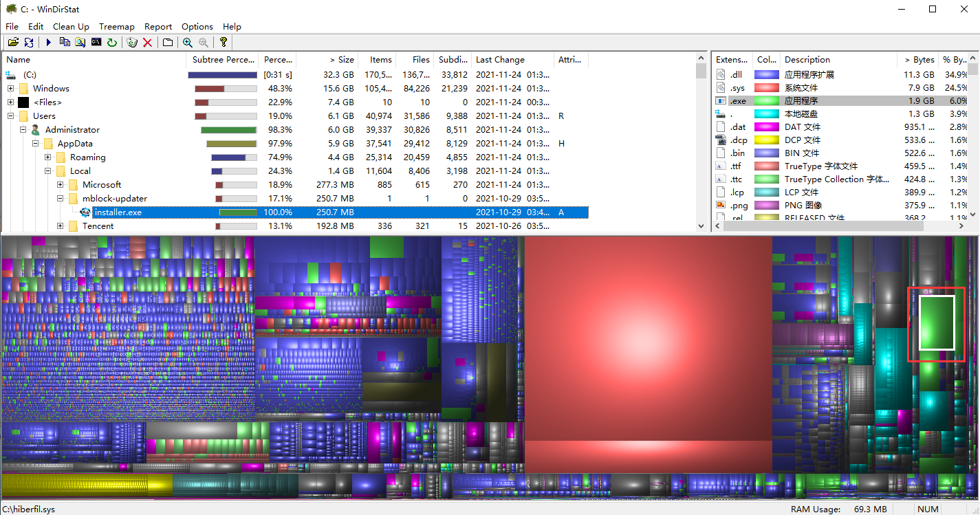Click the installer.exe file icon
Viewport: 980px width, 515px height.
85,212
